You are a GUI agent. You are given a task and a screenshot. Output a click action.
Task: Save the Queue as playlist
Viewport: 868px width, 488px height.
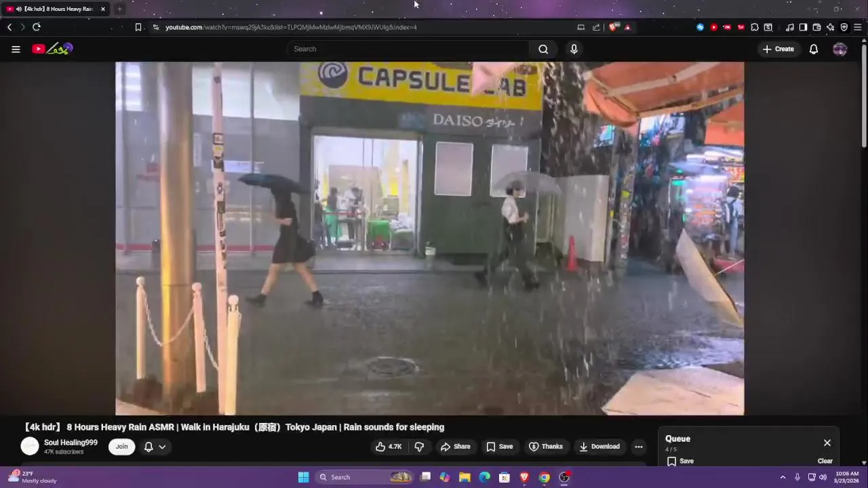[x=680, y=461]
